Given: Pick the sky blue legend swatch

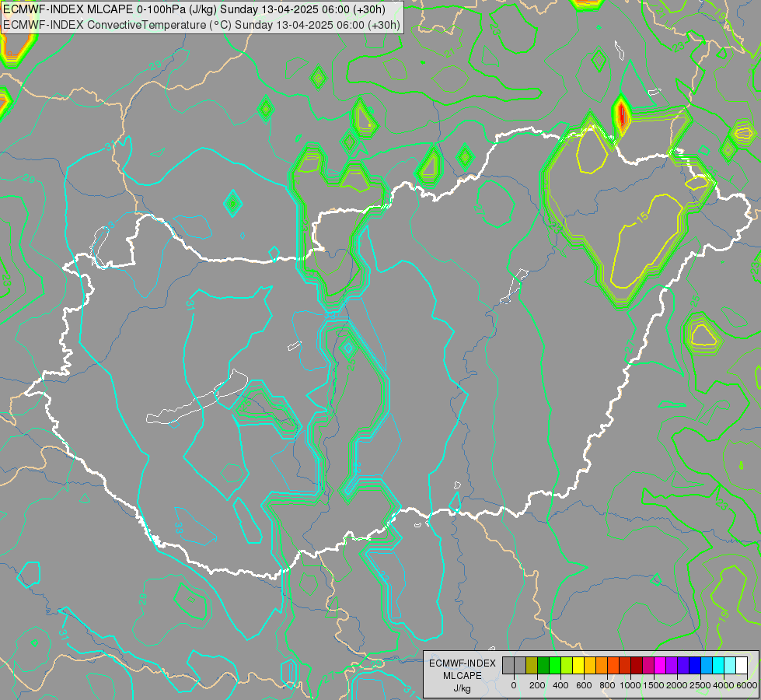Looking at the screenshot, I should (x=707, y=666).
